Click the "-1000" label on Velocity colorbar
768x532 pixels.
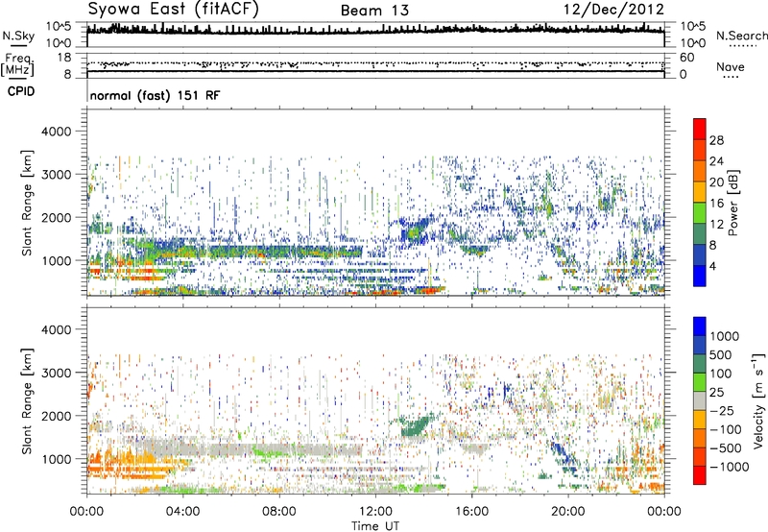(730, 467)
